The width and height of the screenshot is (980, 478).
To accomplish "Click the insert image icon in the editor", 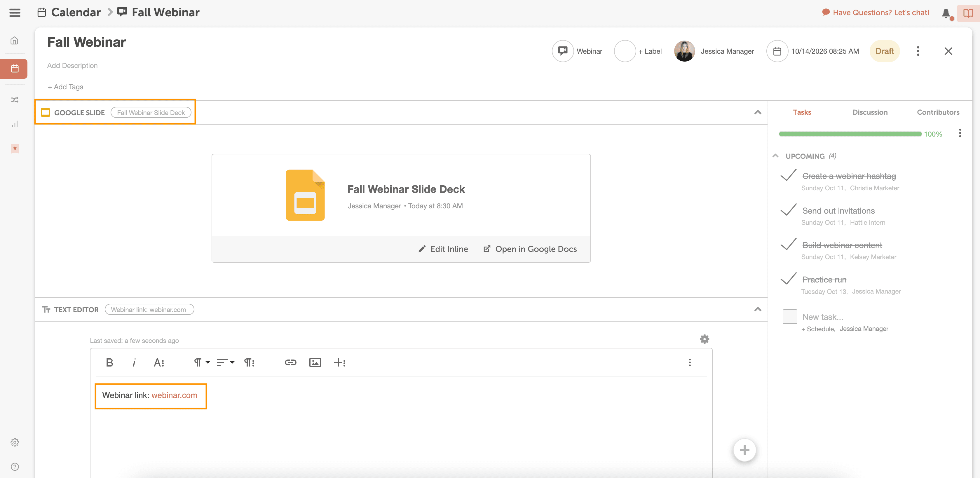I will [x=315, y=362].
